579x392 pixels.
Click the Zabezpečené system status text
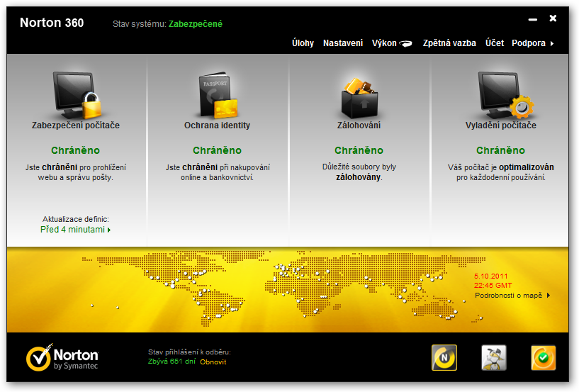pyautogui.click(x=196, y=24)
